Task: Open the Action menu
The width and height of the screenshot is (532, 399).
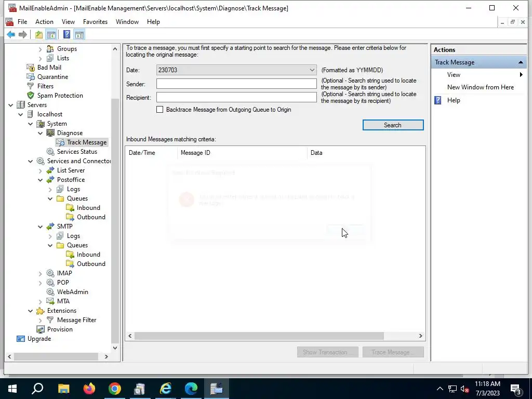Action: (x=45, y=22)
